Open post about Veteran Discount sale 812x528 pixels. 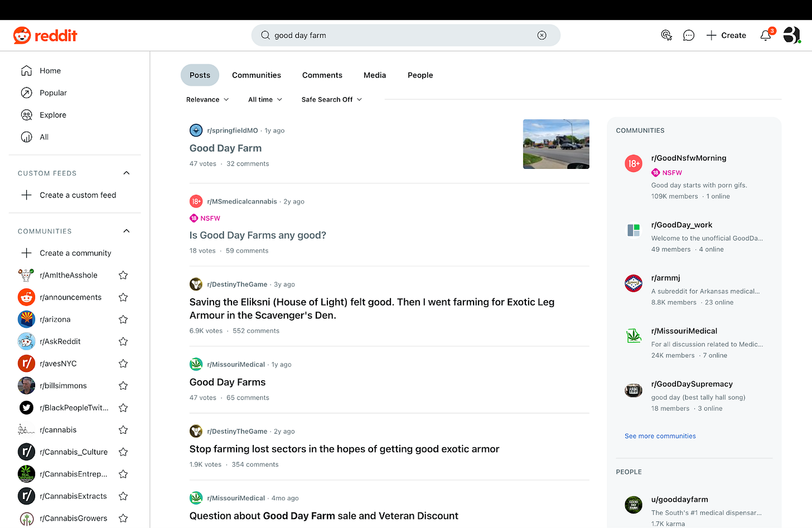[x=324, y=516]
